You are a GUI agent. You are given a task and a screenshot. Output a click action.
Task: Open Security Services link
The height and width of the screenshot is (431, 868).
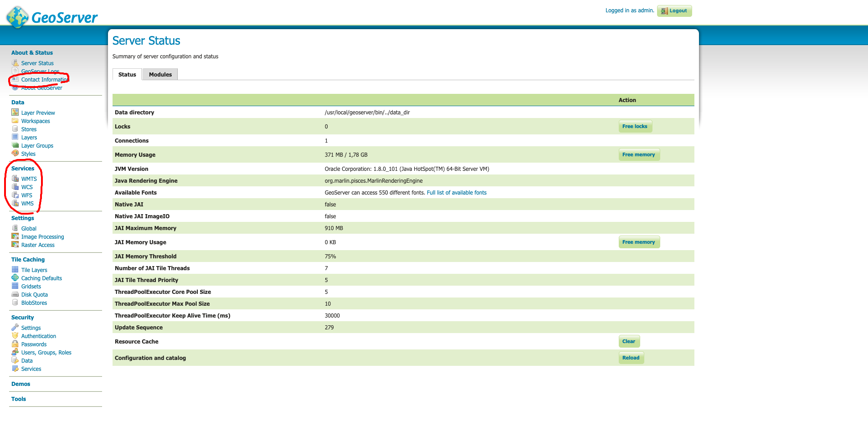pyautogui.click(x=31, y=369)
